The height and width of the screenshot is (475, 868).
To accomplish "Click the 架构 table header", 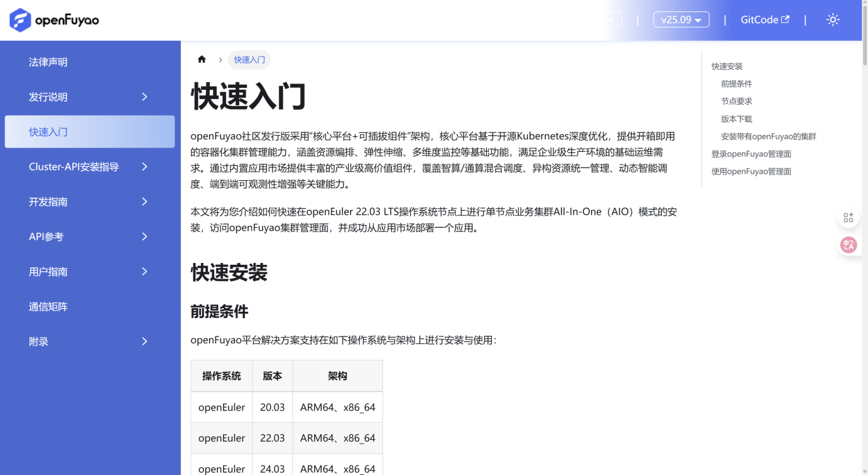I will (337, 376).
